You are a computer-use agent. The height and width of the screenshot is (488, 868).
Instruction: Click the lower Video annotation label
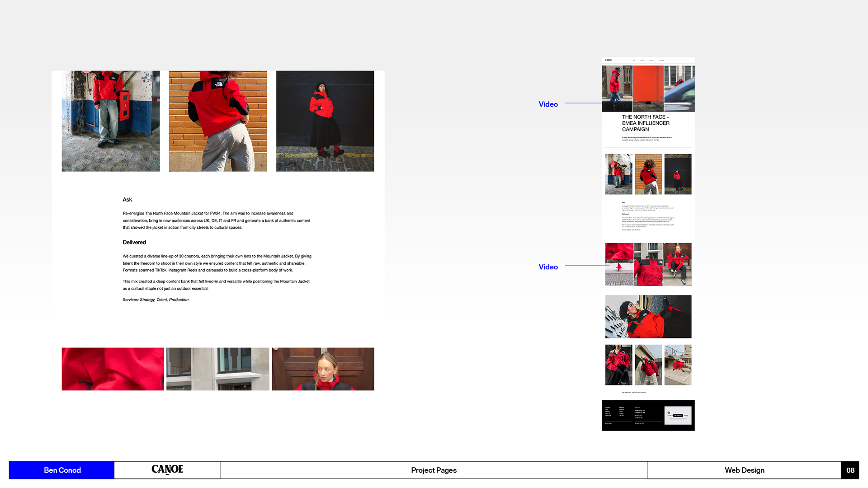[548, 267]
